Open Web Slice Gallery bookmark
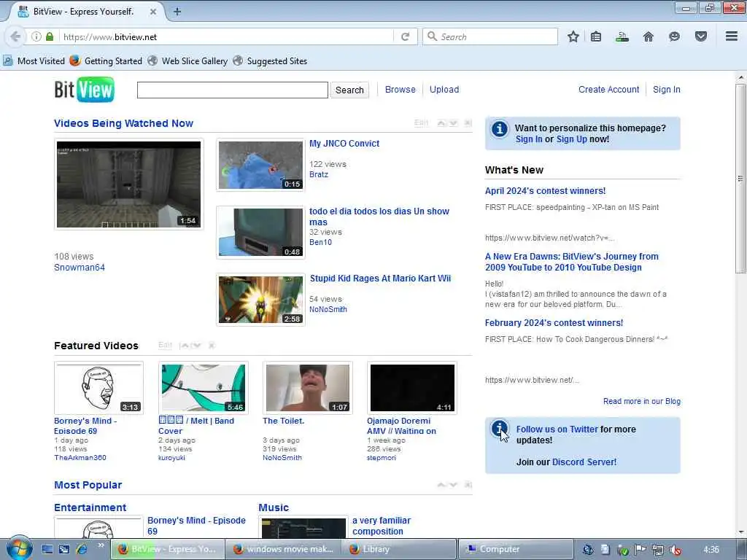Viewport: 747px width, 560px height. coord(187,61)
